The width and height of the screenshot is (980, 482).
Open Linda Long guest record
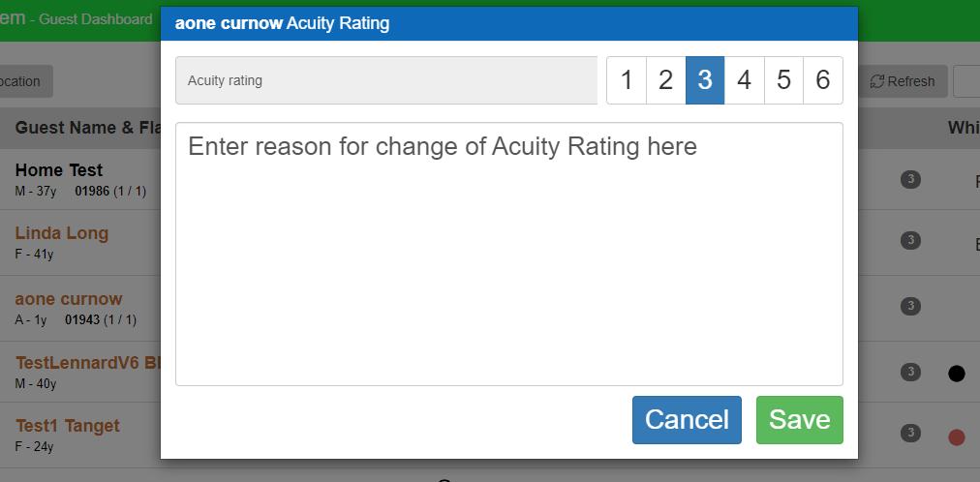click(x=62, y=233)
